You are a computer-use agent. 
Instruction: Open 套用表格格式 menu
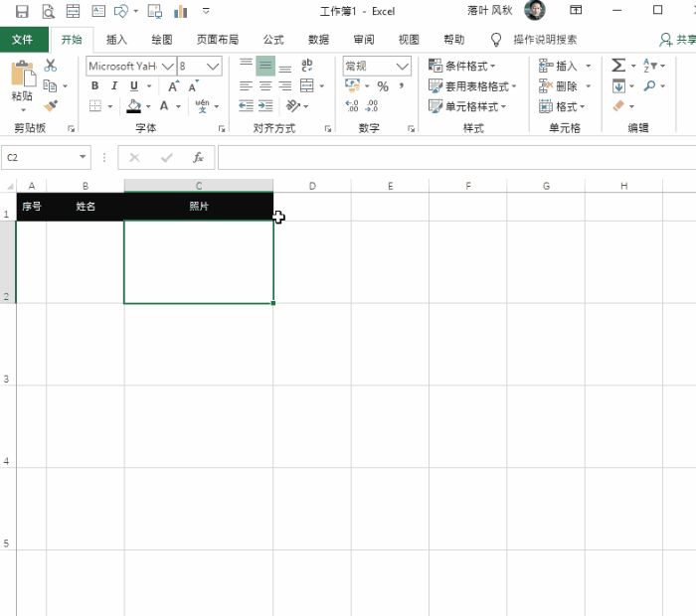coord(472,86)
